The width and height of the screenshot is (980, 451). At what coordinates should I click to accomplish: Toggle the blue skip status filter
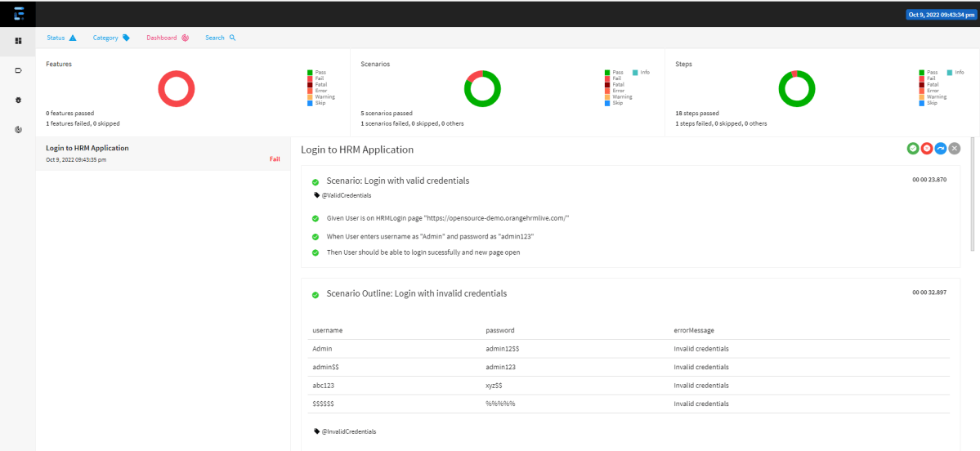941,148
